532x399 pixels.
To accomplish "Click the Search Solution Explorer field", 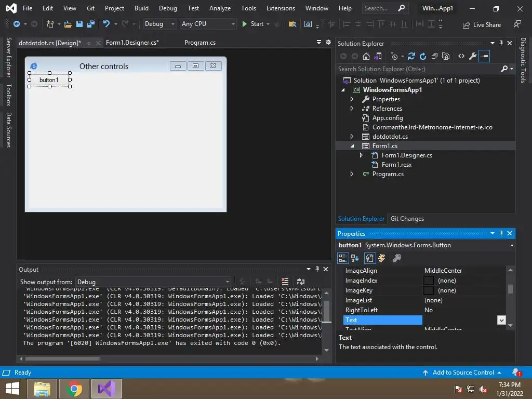I will pos(419,69).
